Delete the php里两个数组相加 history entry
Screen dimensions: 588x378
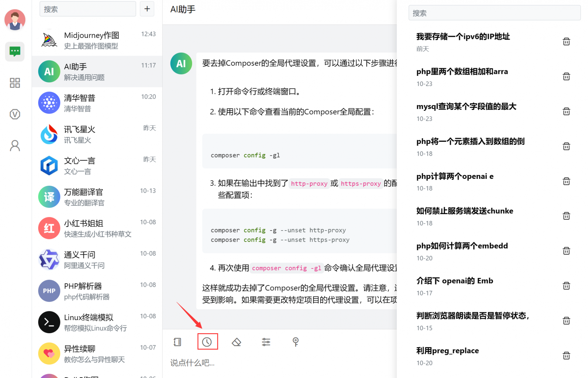(566, 77)
